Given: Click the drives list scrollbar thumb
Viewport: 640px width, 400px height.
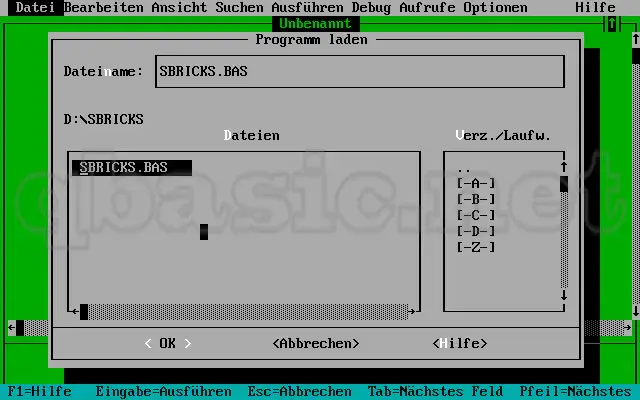Looking at the screenshot, I should pos(564,184).
